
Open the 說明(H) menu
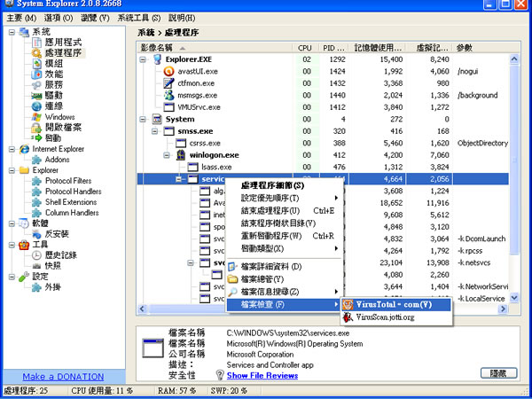tap(182, 18)
